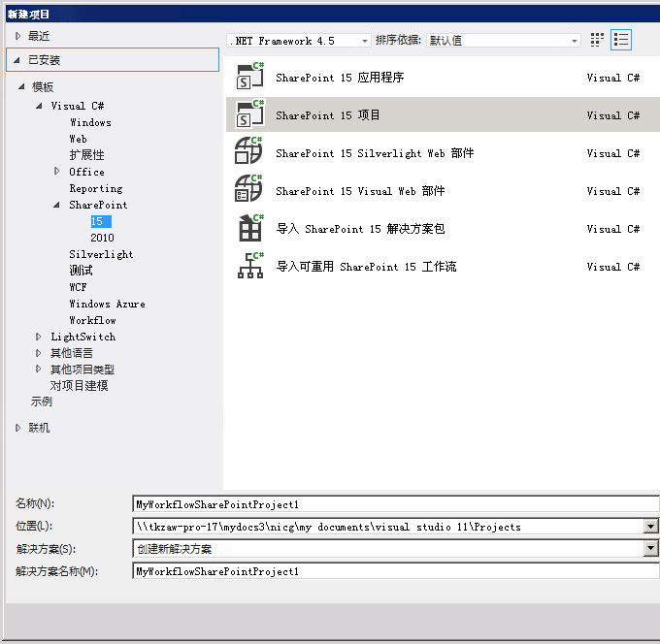Click the SharePoint 15 应用程序 template icon
This screenshot has height=644, width=660.
point(249,77)
